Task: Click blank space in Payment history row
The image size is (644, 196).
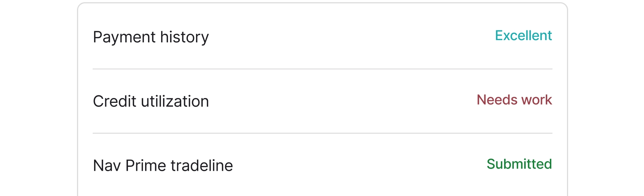Action: coord(335,36)
